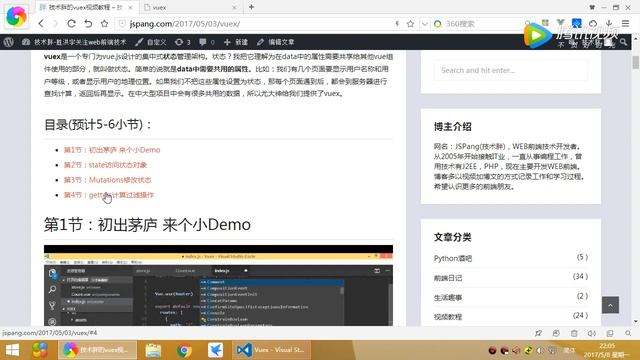Open the File Explorer taskbar icon
This screenshot has height=360, width=640.
click(153, 350)
